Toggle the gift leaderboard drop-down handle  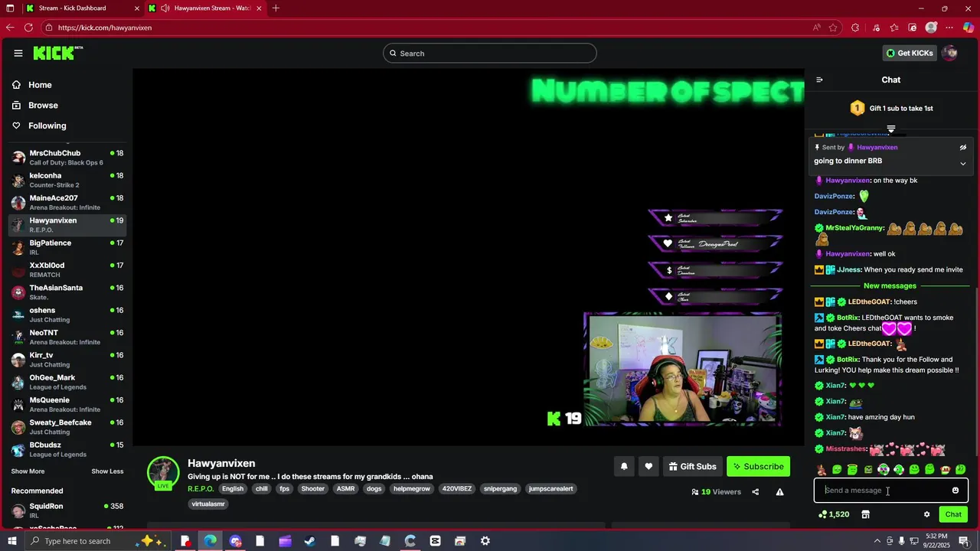[891, 129]
